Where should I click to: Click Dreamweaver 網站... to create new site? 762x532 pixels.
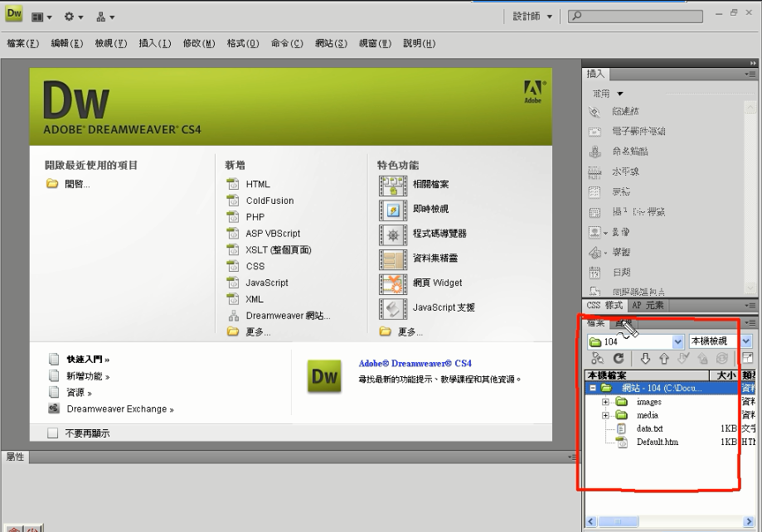(x=288, y=316)
